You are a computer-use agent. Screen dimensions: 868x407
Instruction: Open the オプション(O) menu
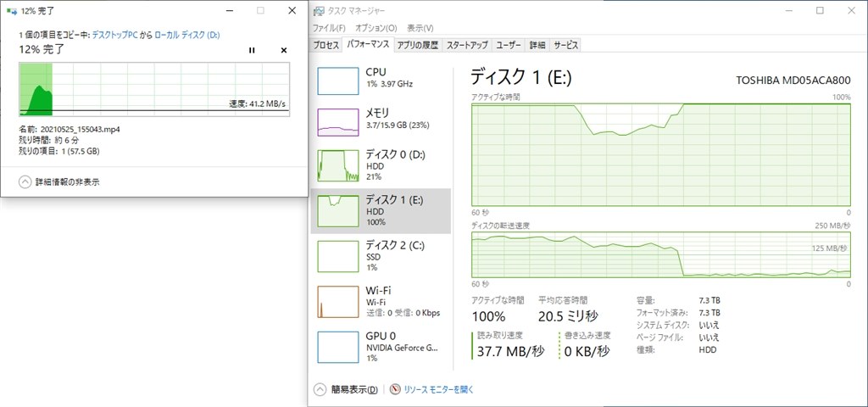click(x=376, y=28)
